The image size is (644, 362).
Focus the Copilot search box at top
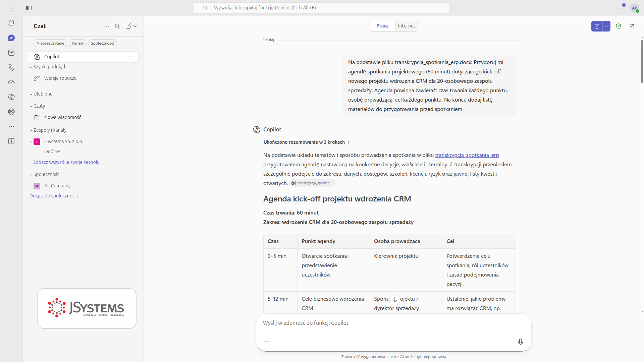click(321, 8)
